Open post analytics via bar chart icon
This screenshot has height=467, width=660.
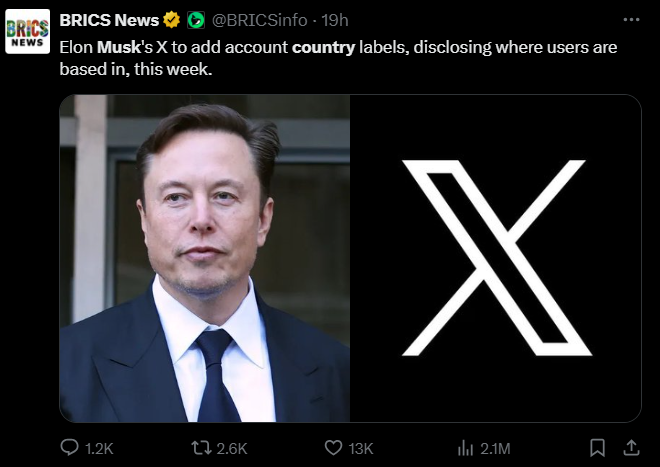click(465, 447)
